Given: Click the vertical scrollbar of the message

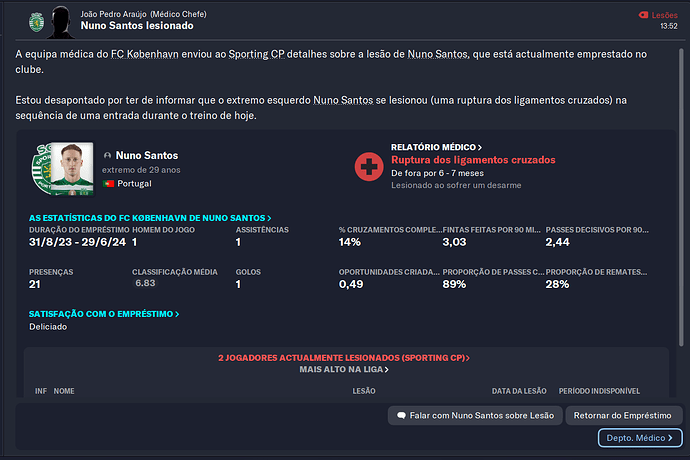Looking at the screenshot, I should pos(681,197).
